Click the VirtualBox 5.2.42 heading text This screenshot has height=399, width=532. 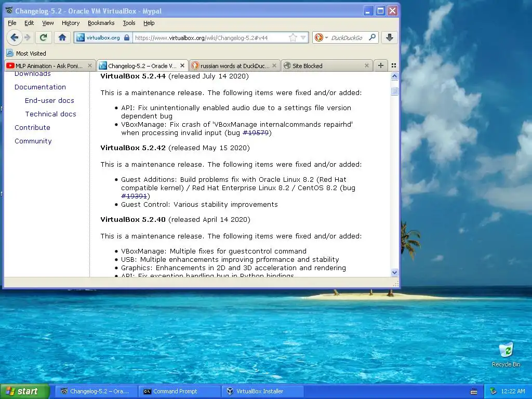click(x=133, y=148)
